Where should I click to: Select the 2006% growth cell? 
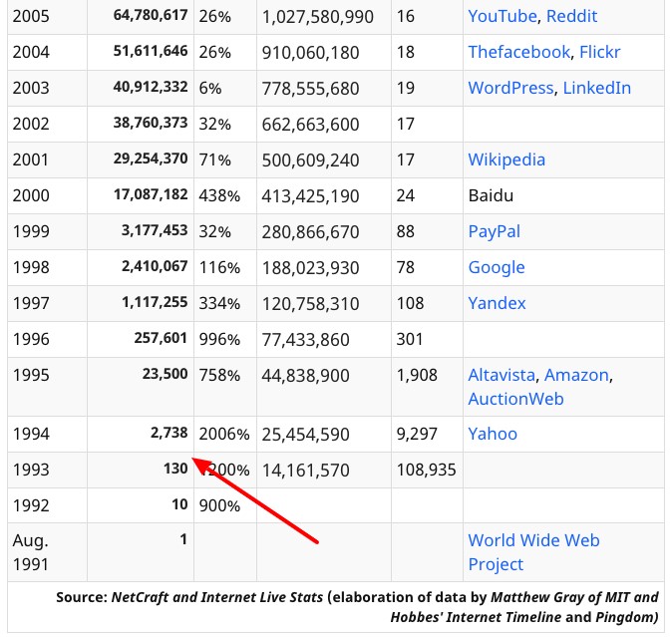[x=224, y=435]
